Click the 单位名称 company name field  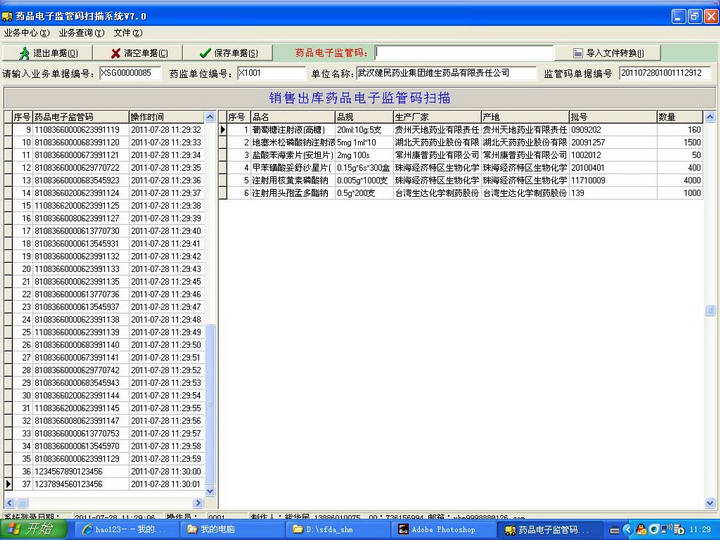(446, 73)
